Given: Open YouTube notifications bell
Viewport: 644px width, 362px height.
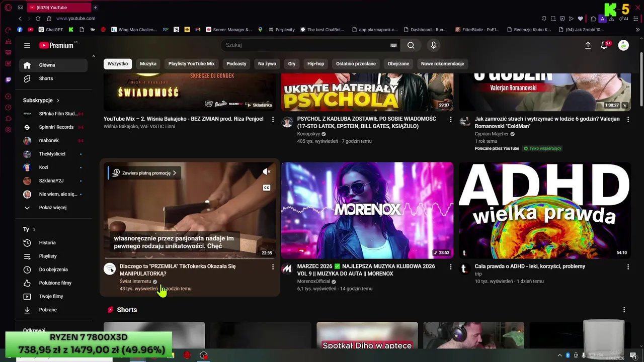Looking at the screenshot, I should 605,45.
